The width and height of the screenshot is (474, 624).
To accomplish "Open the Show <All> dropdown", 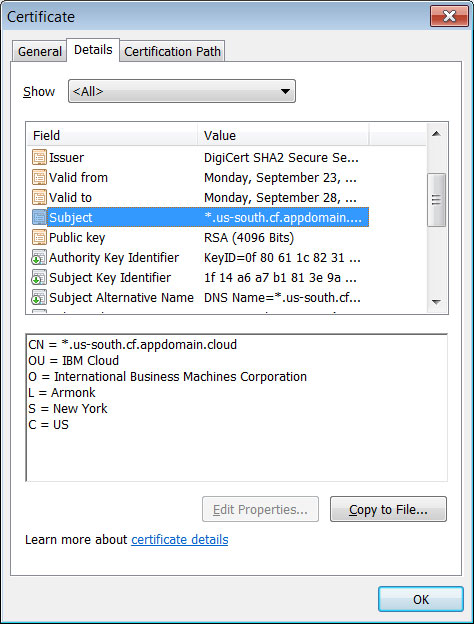I will tap(182, 91).
